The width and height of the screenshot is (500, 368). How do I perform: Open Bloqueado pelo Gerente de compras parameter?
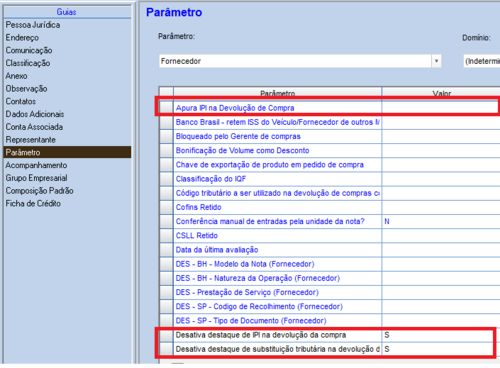(238, 136)
